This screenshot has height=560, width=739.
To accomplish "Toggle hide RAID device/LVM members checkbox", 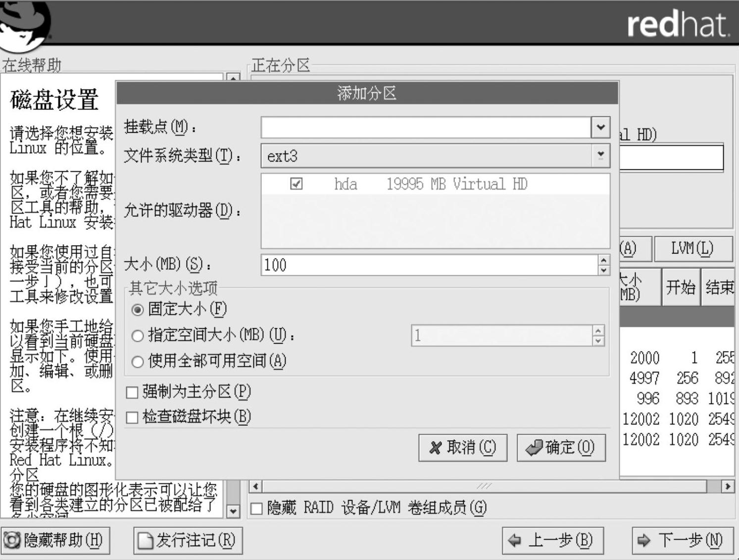I will [256, 509].
